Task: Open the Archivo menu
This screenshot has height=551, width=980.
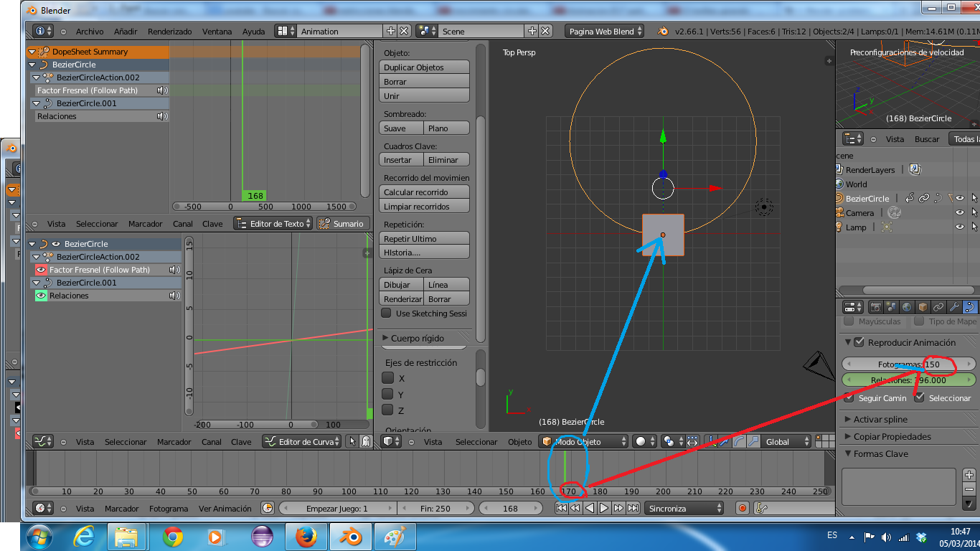Action: [x=90, y=32]
